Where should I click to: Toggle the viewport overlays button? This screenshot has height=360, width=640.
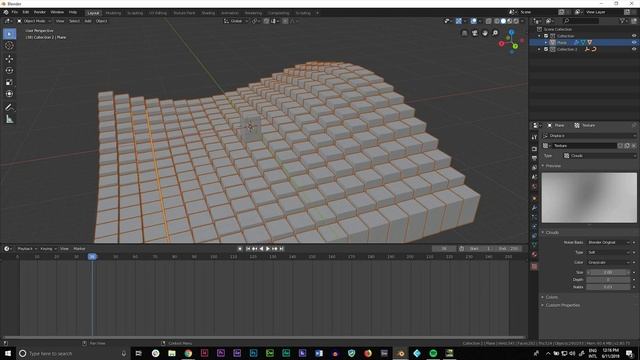pos(473,21)
